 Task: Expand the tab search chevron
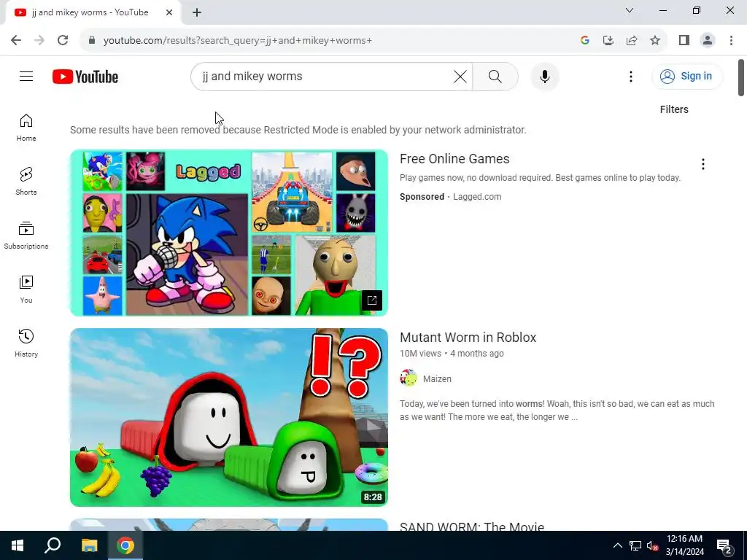click(x=630, y=10)
